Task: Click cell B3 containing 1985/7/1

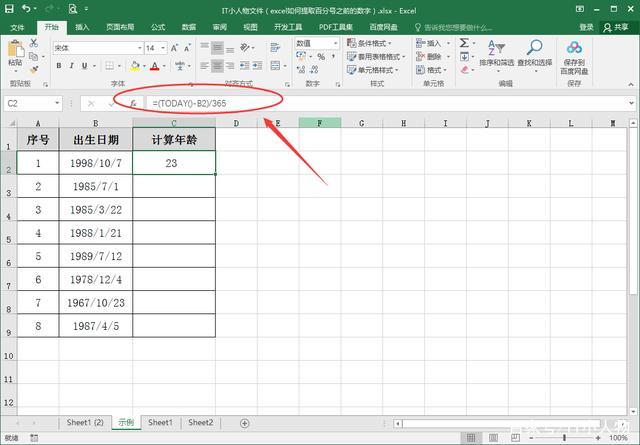Action: (96, 187)
